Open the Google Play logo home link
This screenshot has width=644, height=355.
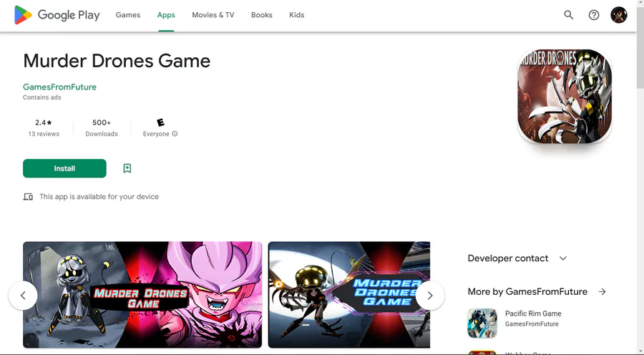coord(57,15)
